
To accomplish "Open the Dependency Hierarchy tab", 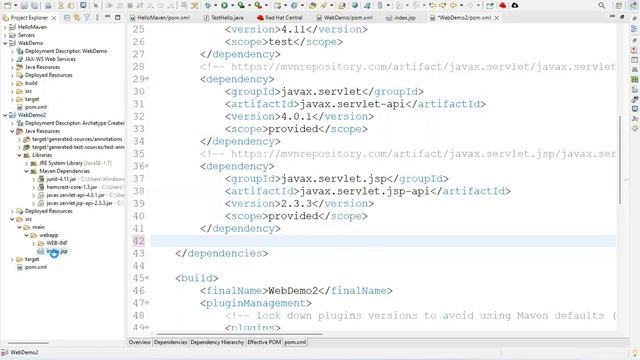I will click(217, 342).
